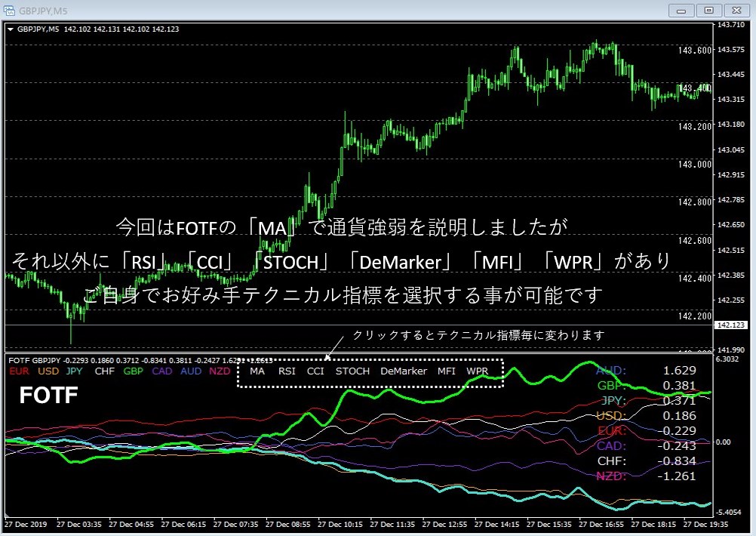This screenshot has height=536, width=756.
Task: Click the chart window icon in title bar
Action: (x=9, y=10)
